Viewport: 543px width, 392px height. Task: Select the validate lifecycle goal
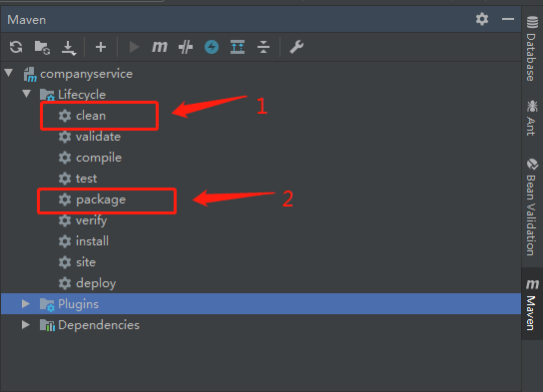point(99,137)
